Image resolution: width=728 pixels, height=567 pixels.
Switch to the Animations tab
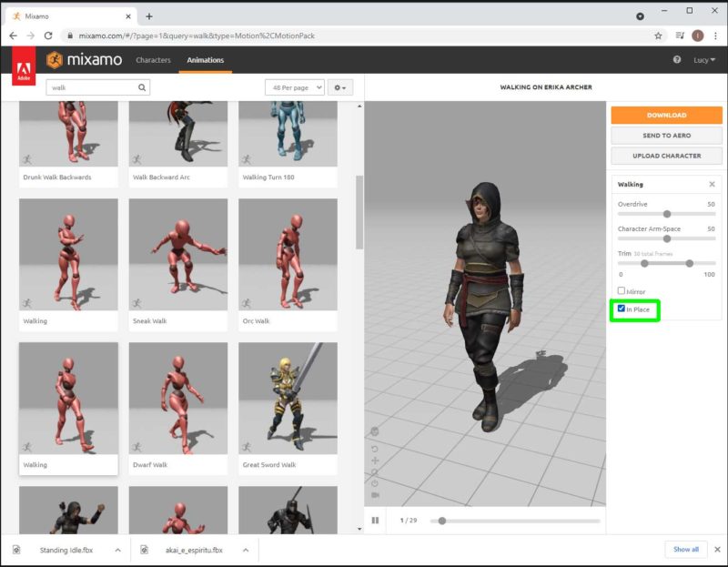point(206,60)
